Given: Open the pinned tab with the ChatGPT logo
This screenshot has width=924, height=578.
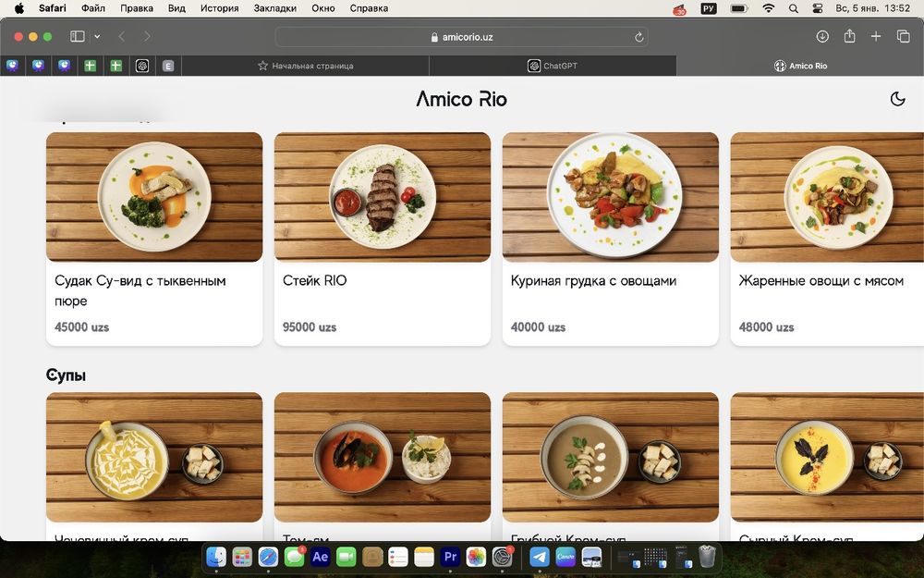Looking at the screenshot, I should [142, 66].
